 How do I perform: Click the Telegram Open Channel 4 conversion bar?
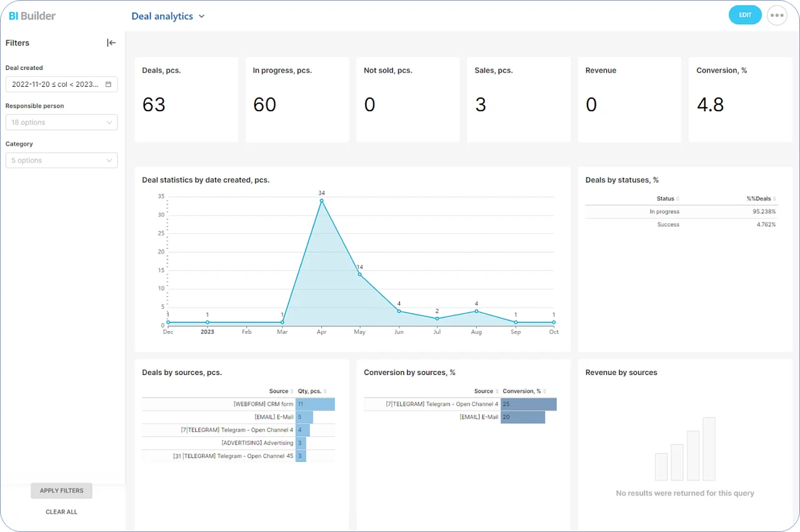point(528,404)
